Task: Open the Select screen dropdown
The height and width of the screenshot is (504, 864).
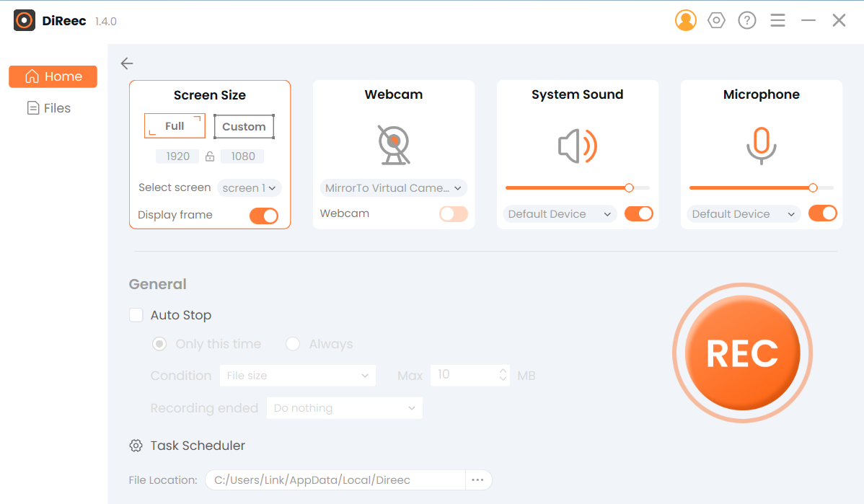Action: point(249,188)
